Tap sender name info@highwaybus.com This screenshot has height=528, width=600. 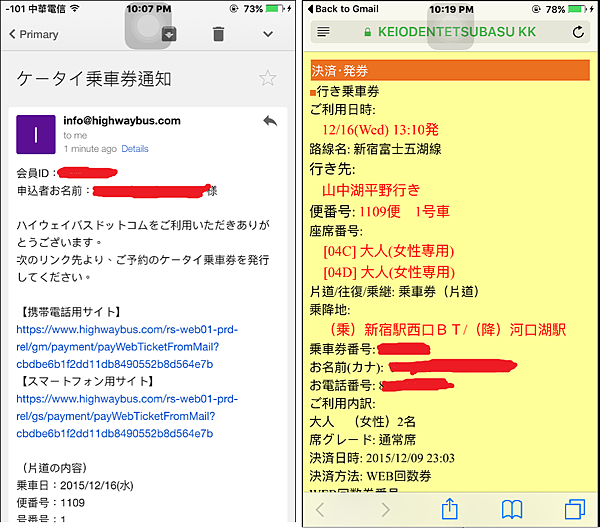[122, 121]
